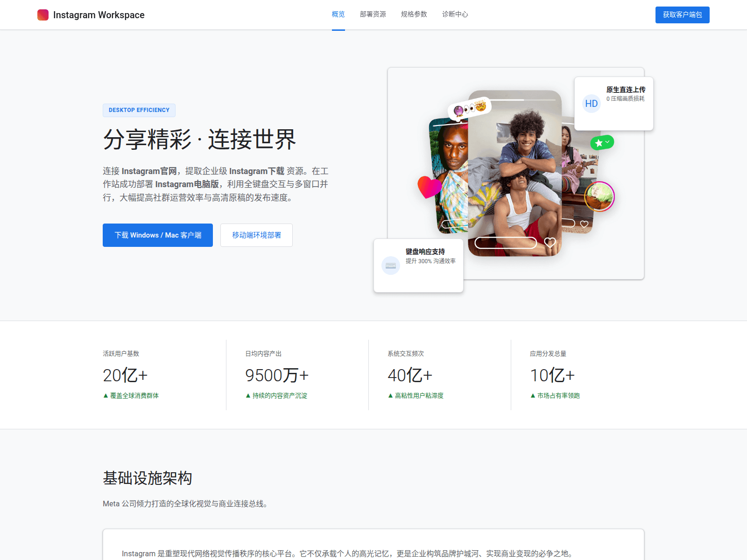This screenshot has height=560, width=747.
Task: Click the 10亿+ statistic
Action: [552, 375]
